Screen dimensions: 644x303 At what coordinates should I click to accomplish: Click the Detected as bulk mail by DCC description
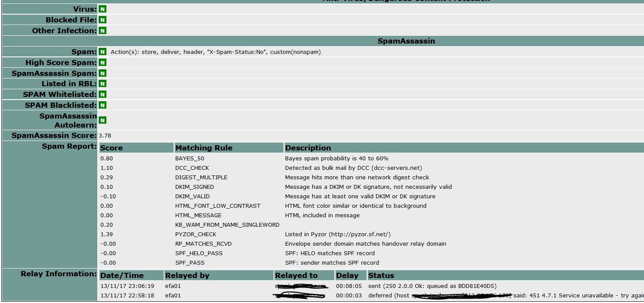[x=354, y=168]
